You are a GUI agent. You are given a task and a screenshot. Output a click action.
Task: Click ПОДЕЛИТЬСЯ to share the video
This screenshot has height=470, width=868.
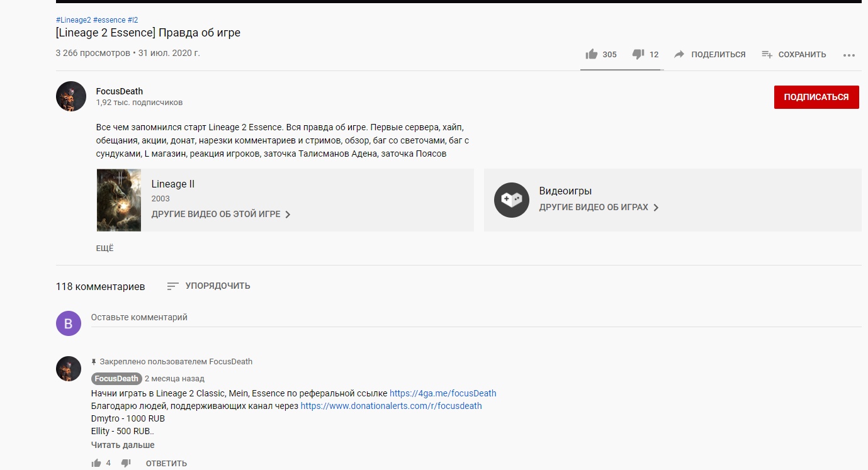pyautogui.click(x=718, y=55)
